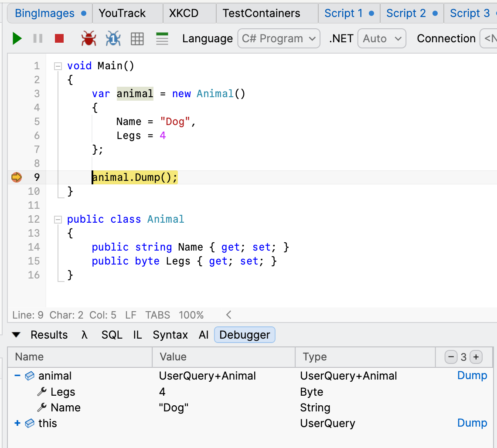Collapse the Main method fold marker
497x448 pixels.
point(58,66)
